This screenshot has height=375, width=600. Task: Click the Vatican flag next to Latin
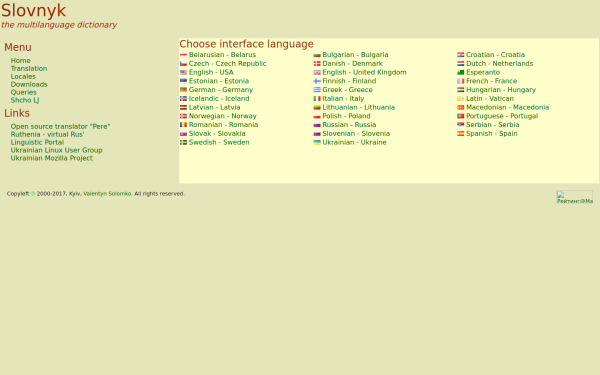click(x=460, y=99)
